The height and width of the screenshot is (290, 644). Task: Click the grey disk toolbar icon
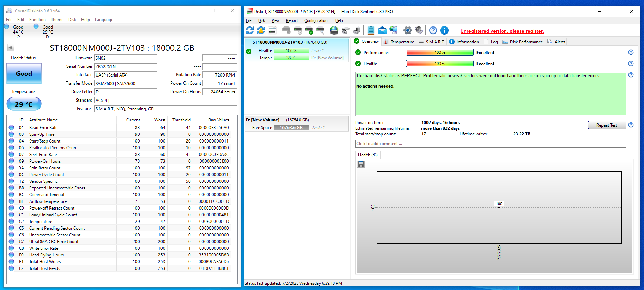tap(286, 30)
